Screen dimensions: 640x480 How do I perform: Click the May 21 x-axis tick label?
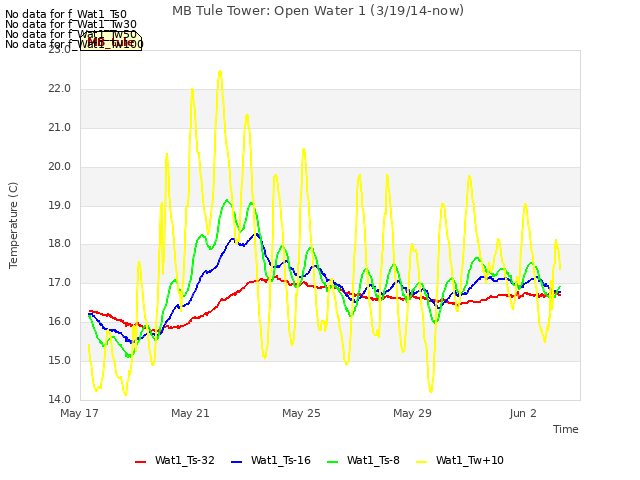click(x=190, y=413)
